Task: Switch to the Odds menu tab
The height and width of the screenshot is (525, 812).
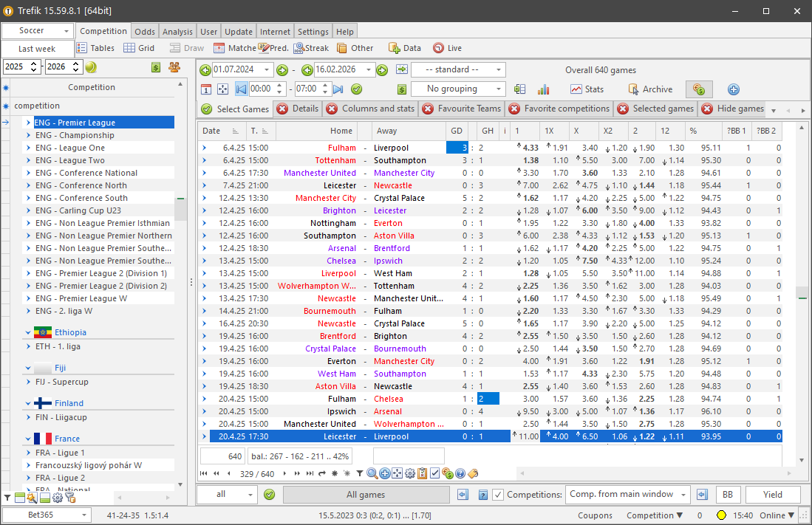Action: 145,32
